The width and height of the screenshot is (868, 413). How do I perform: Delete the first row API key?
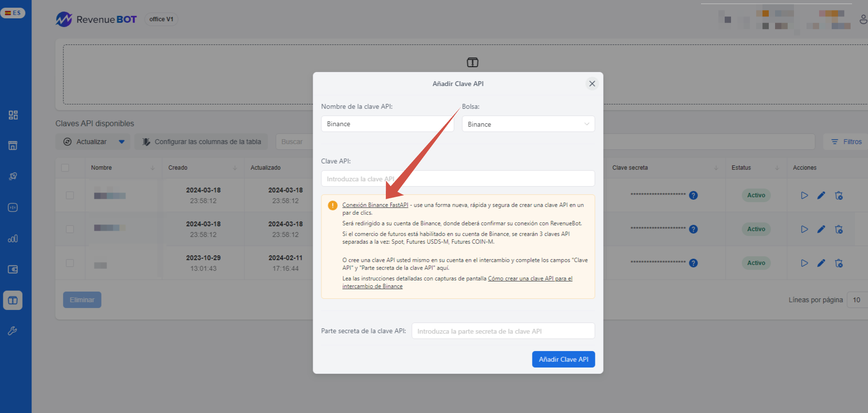[839, 195]
